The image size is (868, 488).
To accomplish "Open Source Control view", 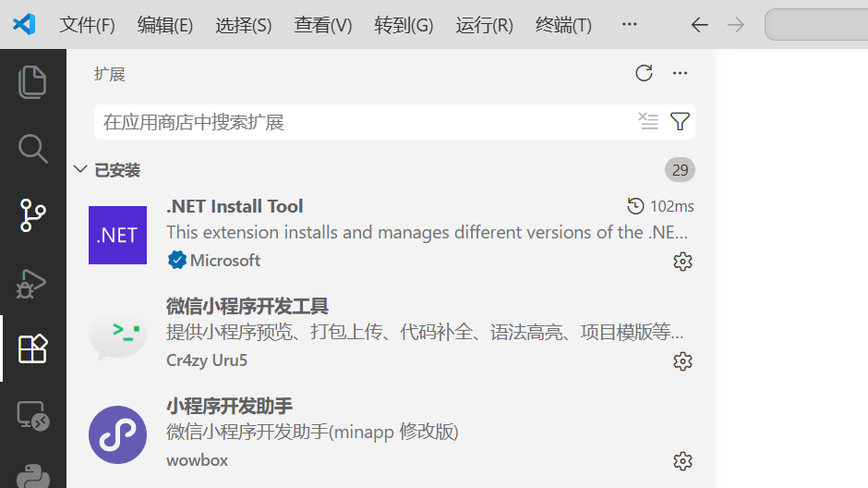I will point(32,215).
